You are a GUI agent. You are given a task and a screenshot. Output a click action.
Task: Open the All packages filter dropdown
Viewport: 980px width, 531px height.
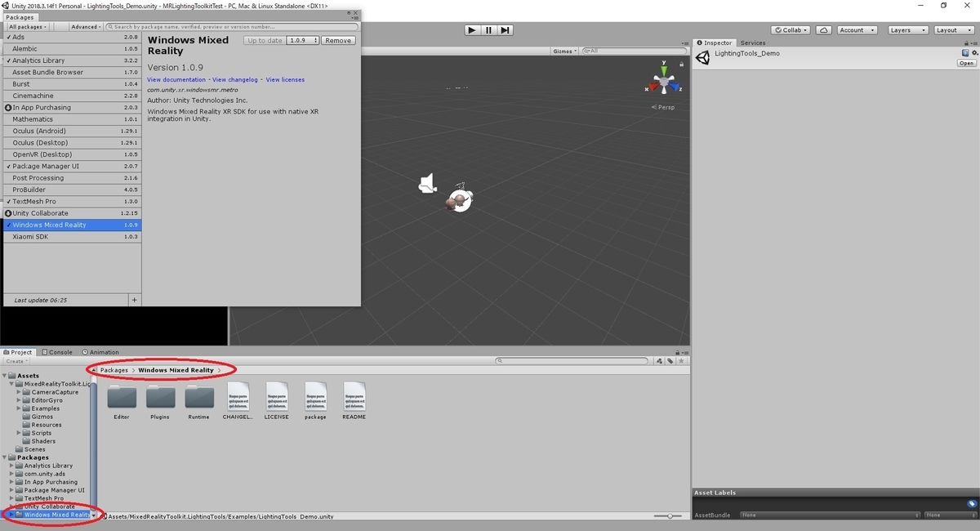[27, 27]
